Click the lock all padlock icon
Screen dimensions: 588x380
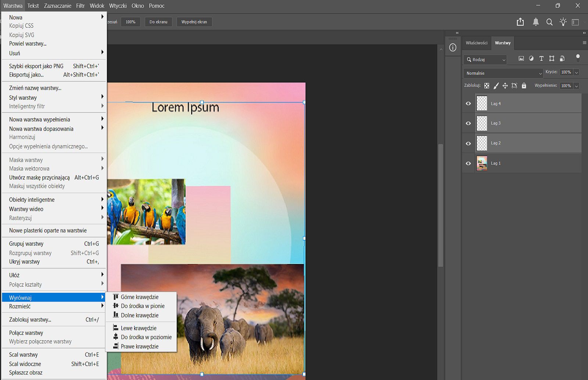pyautogui.click(x=524, y=86)
